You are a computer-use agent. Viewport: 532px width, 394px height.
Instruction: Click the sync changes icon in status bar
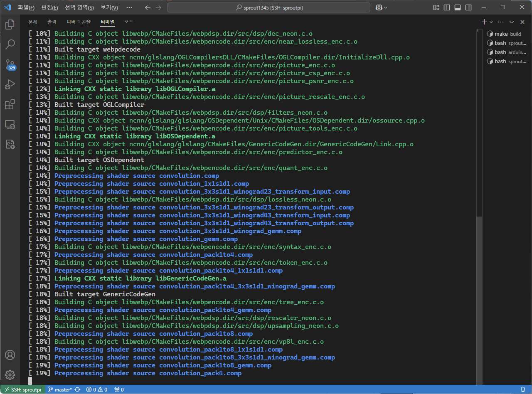77,390
